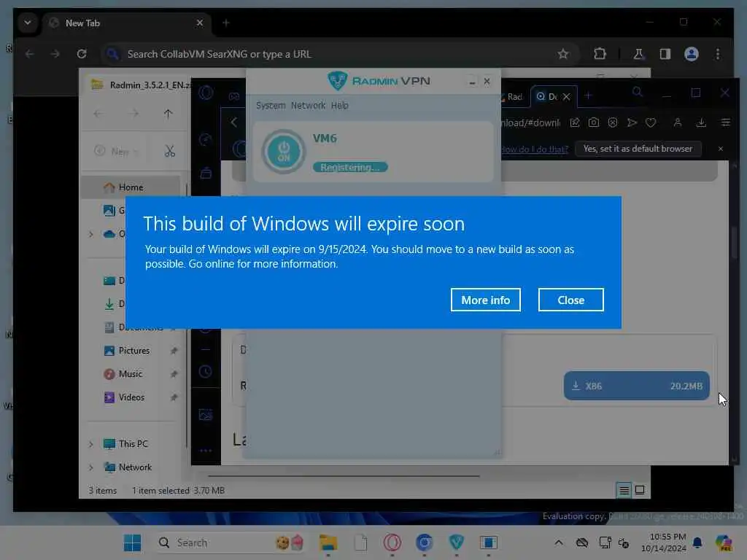Bookmark this page with star icon

pos(563,54)
